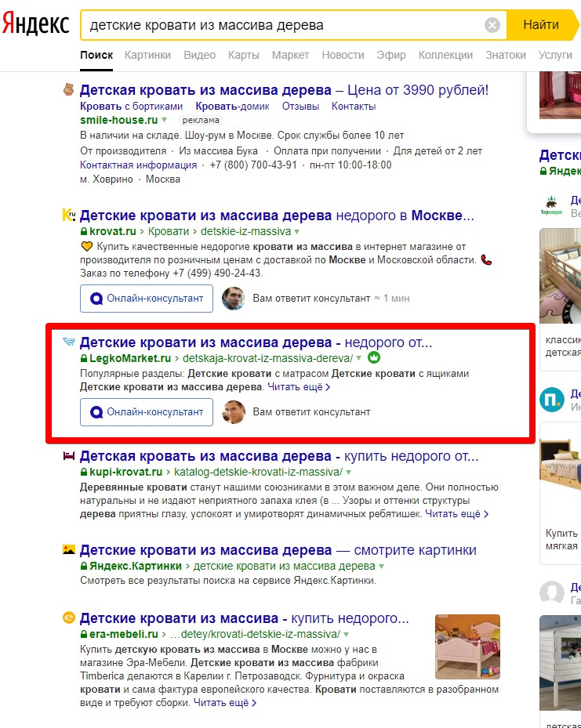
Task: Open the Карты tab
Action: click(243, 55)
